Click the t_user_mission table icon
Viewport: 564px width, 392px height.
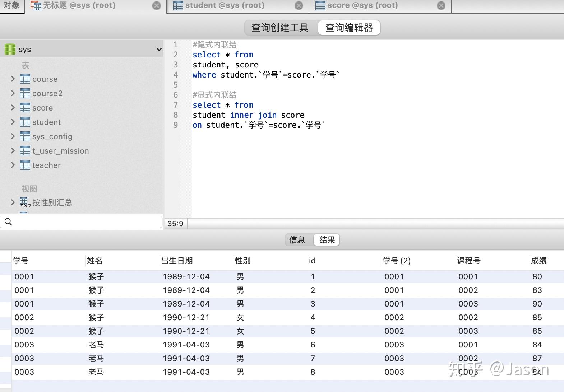(25, 151)
